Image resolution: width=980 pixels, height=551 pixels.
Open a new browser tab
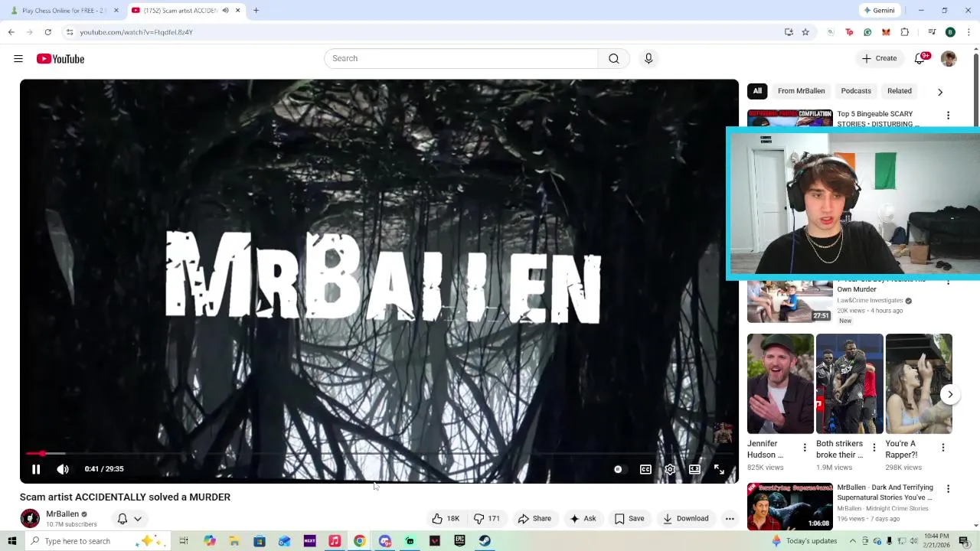(x=256, y=11)
